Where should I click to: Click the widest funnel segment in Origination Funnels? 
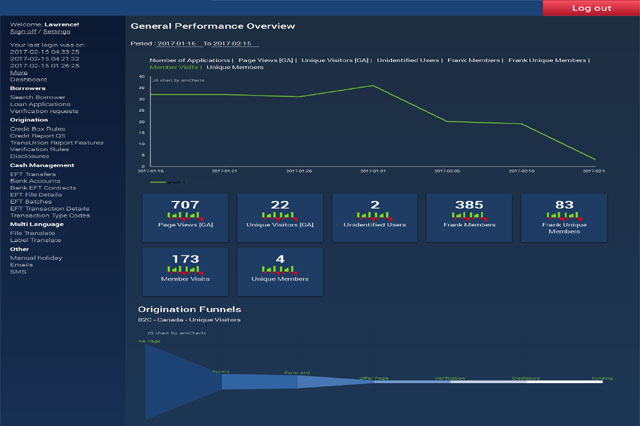[x=182, y=381]
